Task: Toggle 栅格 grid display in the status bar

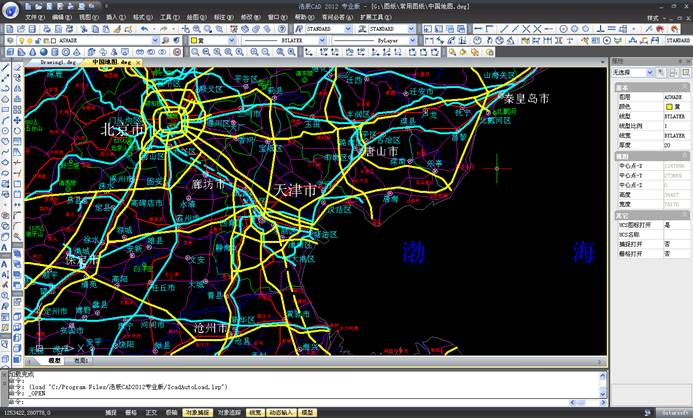Action: pyautogui.click(x=131, y=412)
